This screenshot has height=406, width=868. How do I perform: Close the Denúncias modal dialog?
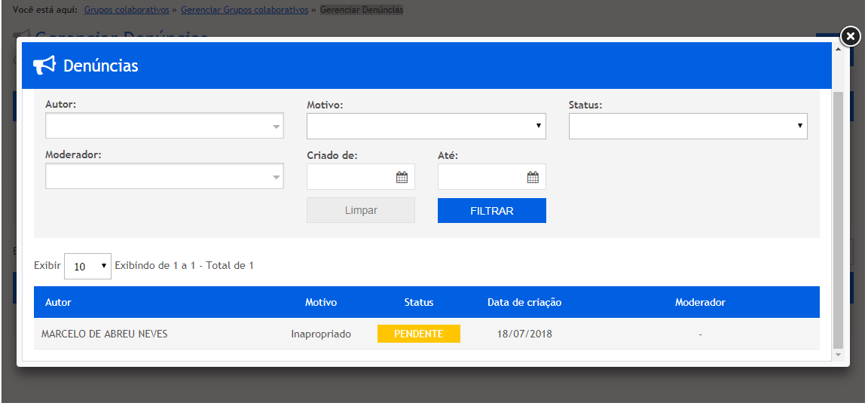850,36
